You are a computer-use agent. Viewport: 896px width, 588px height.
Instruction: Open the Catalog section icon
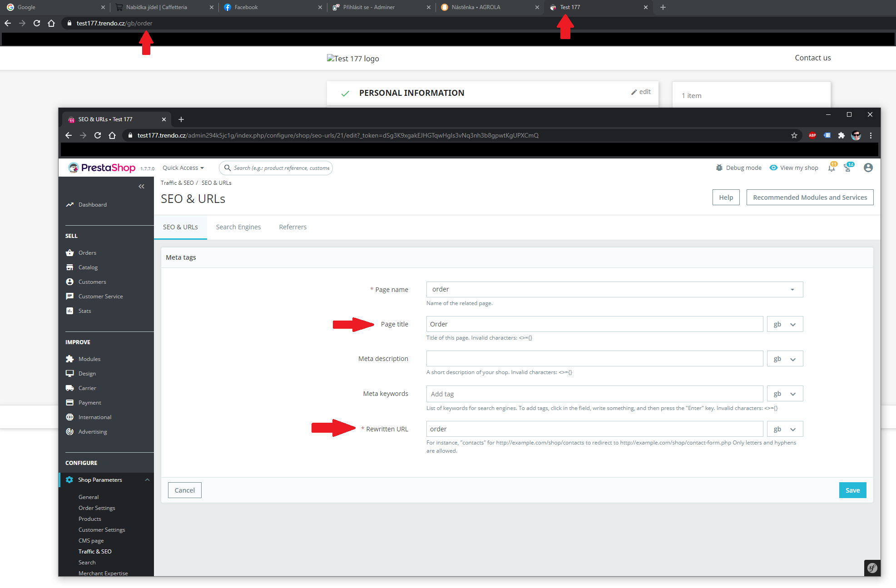[x=70, y=267]
